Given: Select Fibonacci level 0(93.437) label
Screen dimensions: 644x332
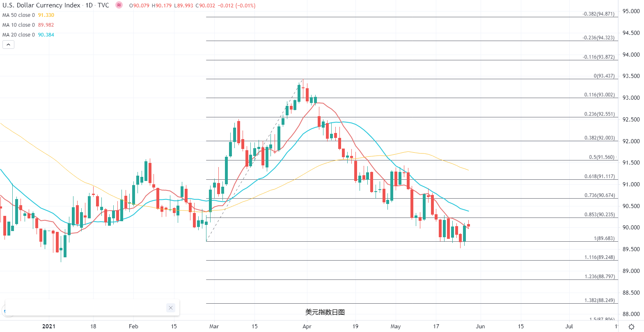Looking at the screenshot, I should [604, 76].
